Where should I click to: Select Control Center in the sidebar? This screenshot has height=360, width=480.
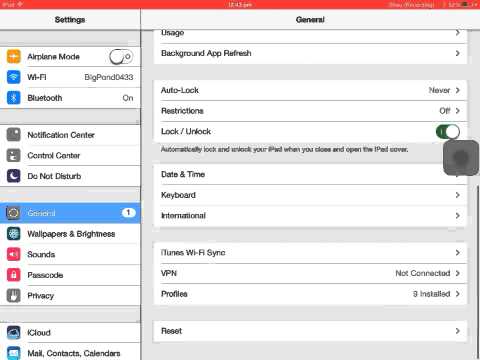click(x=70, y=155)
